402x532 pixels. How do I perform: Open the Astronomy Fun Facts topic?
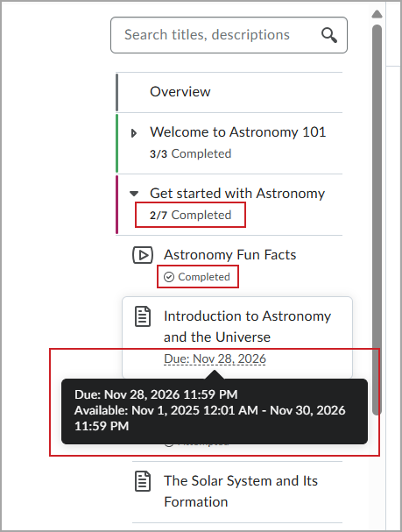pyautogui.click(x=229, y=255)
